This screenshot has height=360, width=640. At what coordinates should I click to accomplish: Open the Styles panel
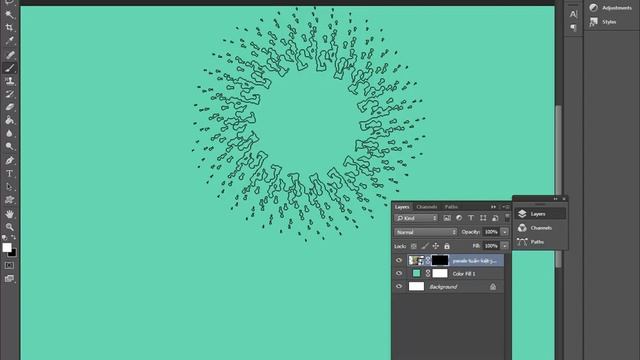click(x=603, y=22)
